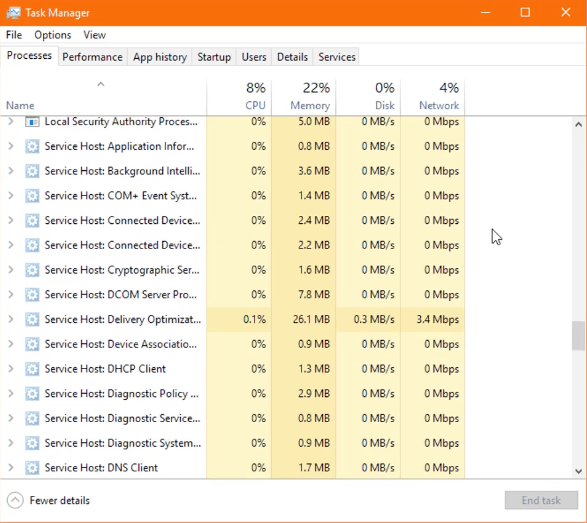Click the Service Host: DNS Client gear icon
Viewport: 587px width, 523px height.
coord(32,468)
